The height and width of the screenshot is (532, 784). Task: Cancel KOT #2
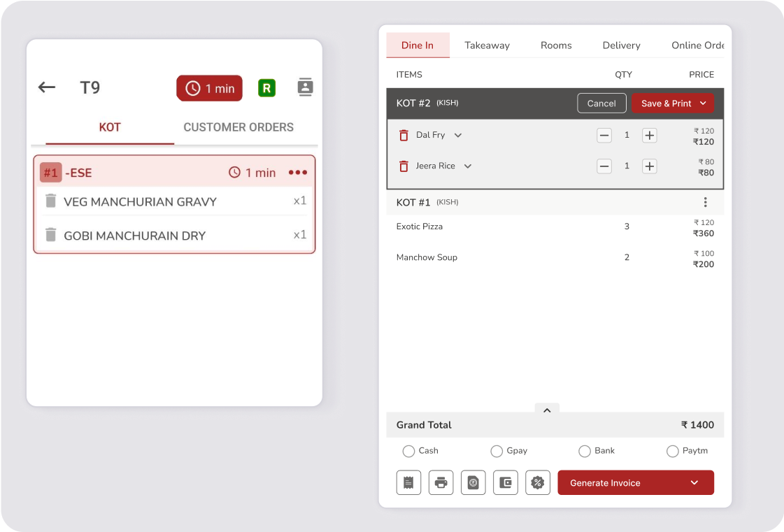601,103
